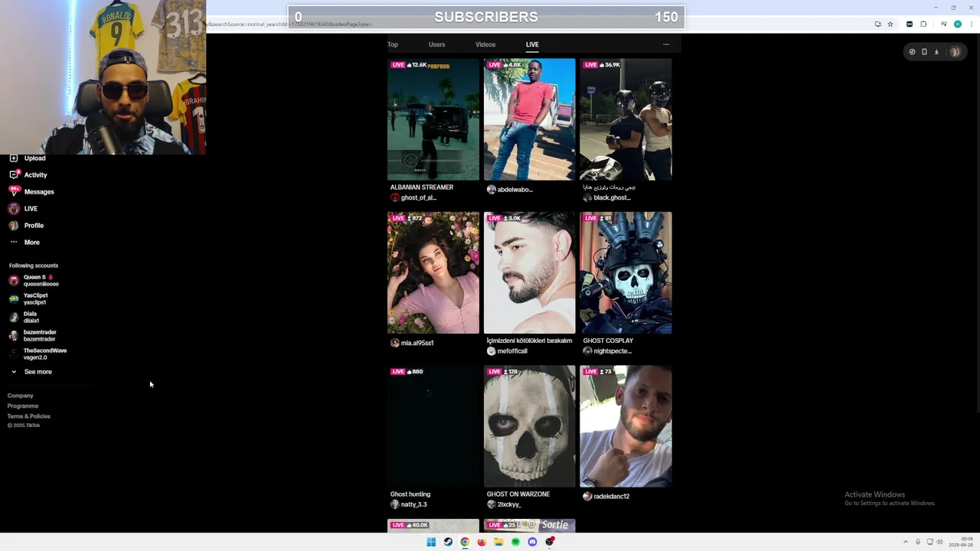Open the three-dot menu beside search tabs
Image resolution: width=980 pixels, height=551 pixels.
point(665,44)
